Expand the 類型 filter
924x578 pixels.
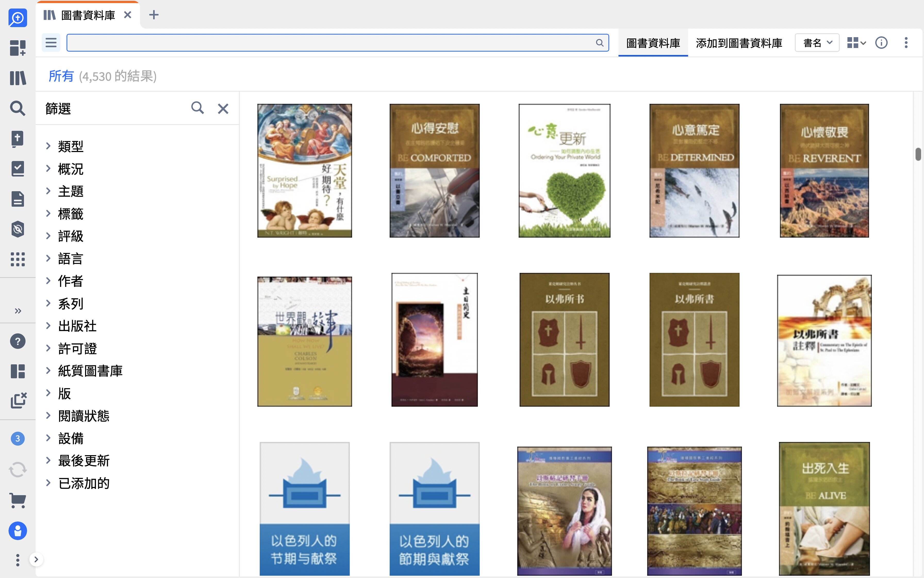pos(48,146)
